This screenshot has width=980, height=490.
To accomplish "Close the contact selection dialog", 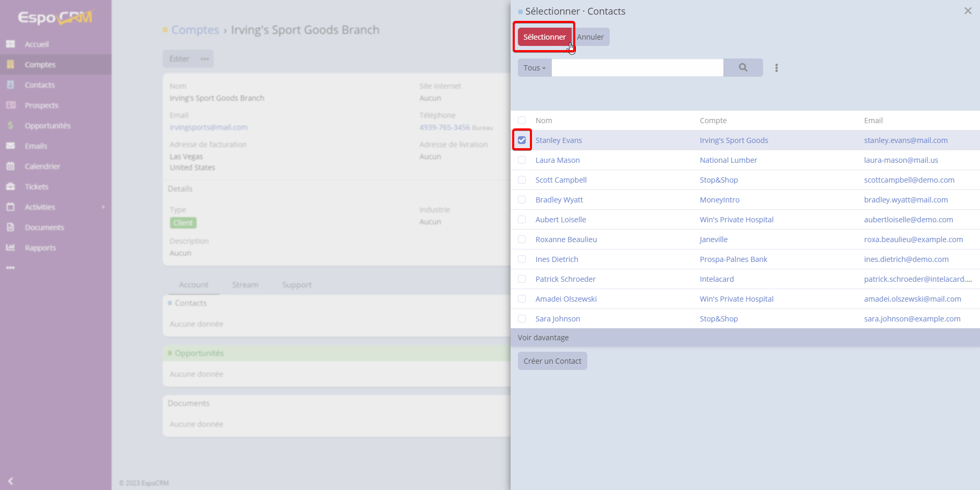I will click(967, 11).
